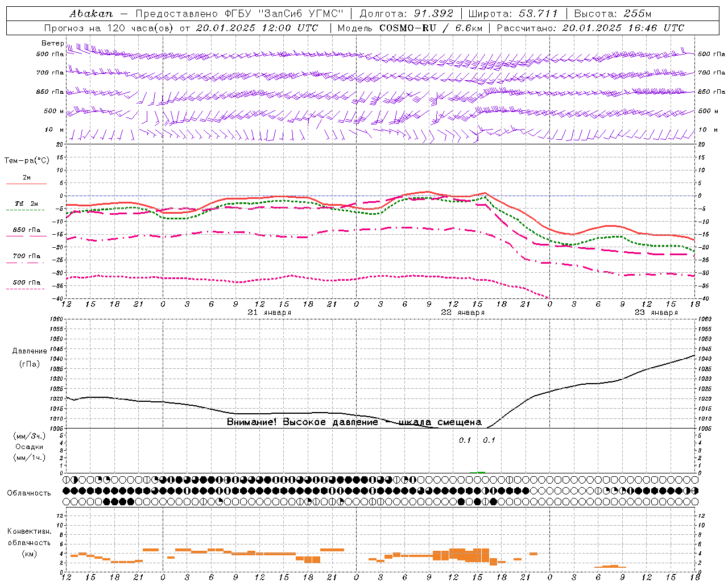Click 'Рассчитано: 20.01.2025 16:46 UTC' timestamp
The width and height of the screenshot is (728, 582).
coord(590,28)
